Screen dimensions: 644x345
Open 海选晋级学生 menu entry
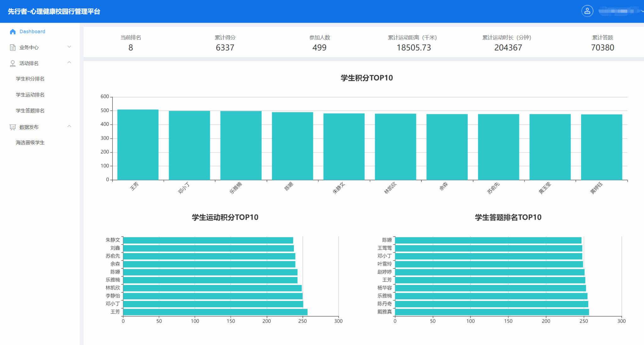tap(30, 143)
